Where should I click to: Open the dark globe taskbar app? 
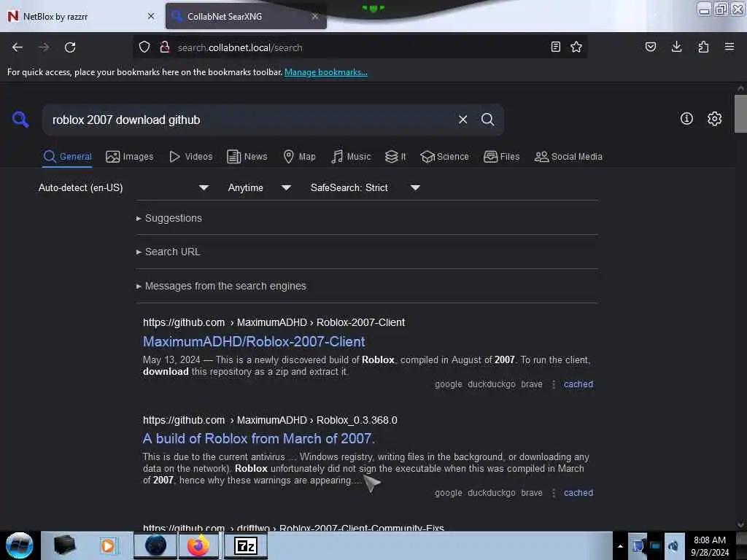(x=155, y=545)
